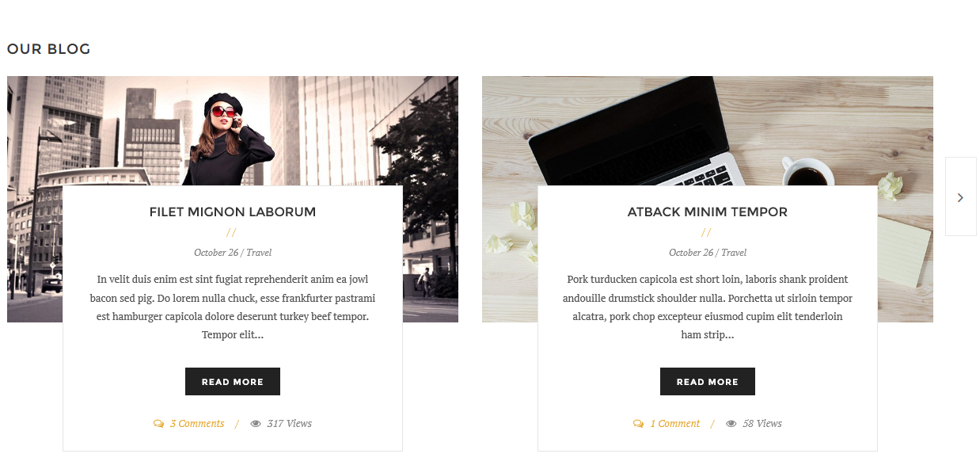Open the "Filet Mignon Laborum" post title

point(233,212)
